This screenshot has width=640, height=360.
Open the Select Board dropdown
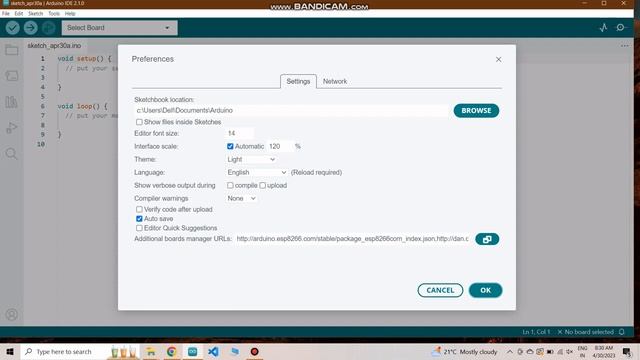(120, 28)
